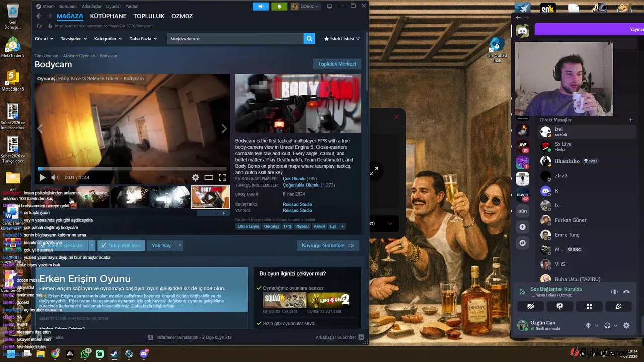The image size is (644, 362).
Task: Open Discord microphone input options chevron
Action: click(x=597, y=326)
